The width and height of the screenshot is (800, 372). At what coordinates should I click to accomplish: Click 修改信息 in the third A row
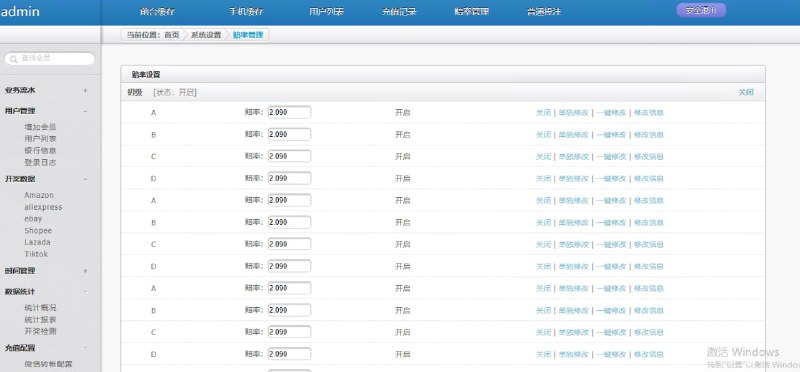[649, 288]
